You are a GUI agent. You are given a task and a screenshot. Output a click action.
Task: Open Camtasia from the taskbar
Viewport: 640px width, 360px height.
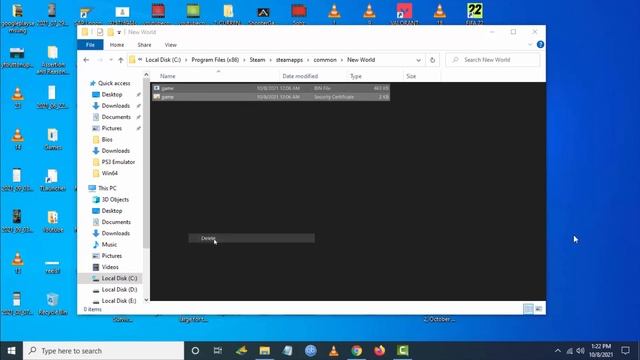pos(403,351)
